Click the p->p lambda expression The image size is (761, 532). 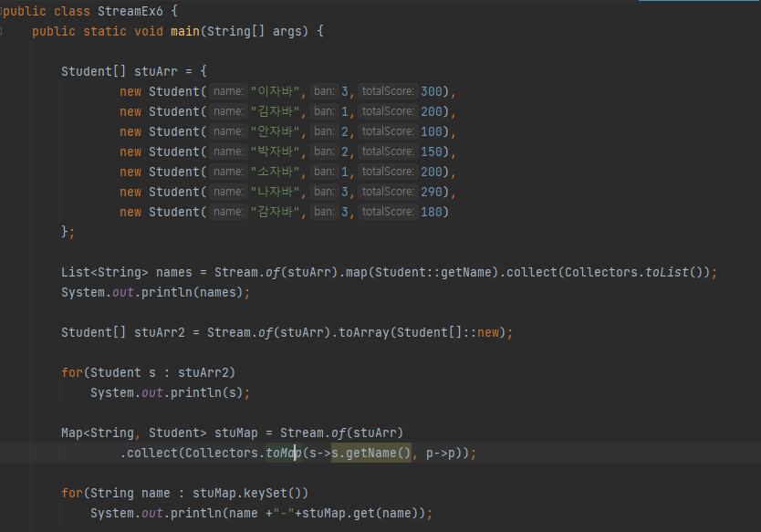coord(441,453)
